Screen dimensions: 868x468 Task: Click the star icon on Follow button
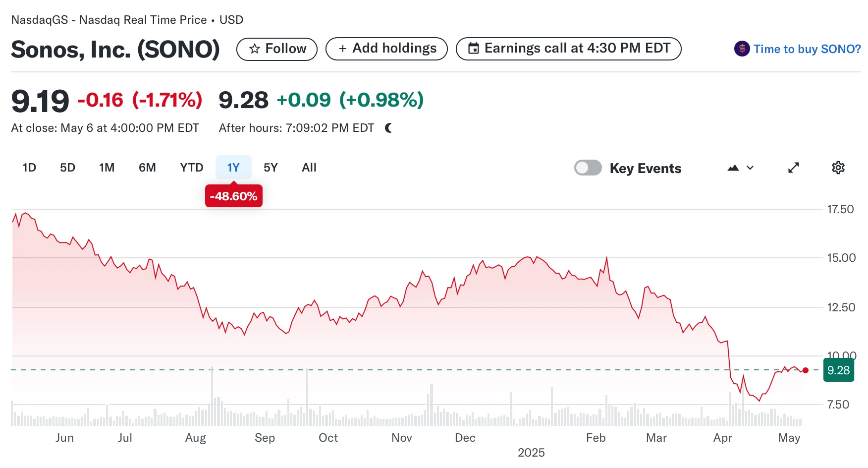255,49
